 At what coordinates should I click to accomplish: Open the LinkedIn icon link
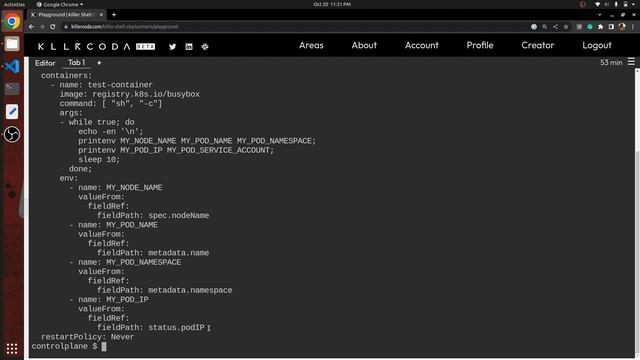[x=189, y=47]
